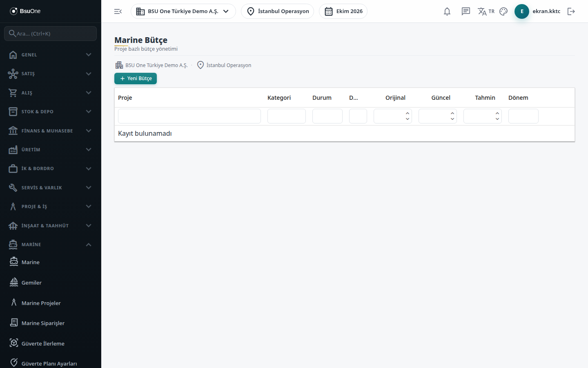This screenshot has height=368, width=588.
Task: Click the Durum filter field
Action: [327, 116]
